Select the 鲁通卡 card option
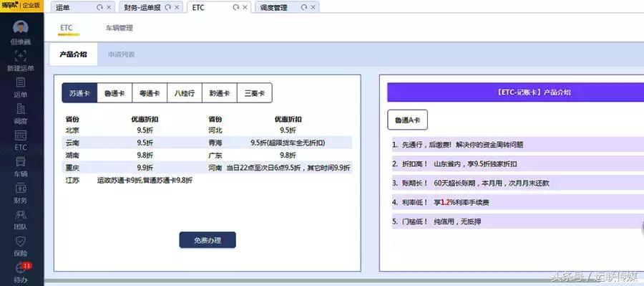Viewport: 644px width, 286px height. [x=114, y=93]
